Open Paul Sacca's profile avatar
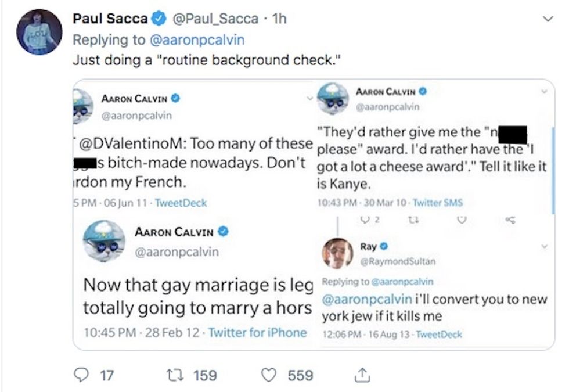Image resolution: width=569 pixels, height=392 pixels. coord(39,32)
